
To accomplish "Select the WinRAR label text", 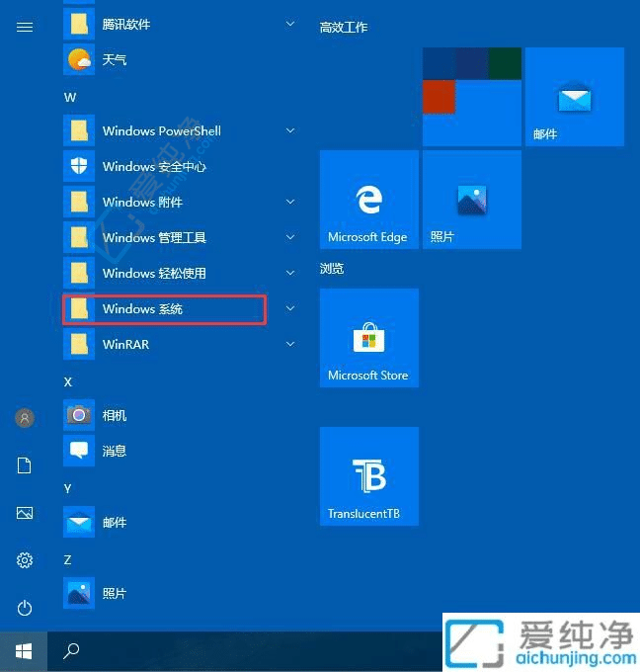I will pyautogui.click(x=125, y=344).
